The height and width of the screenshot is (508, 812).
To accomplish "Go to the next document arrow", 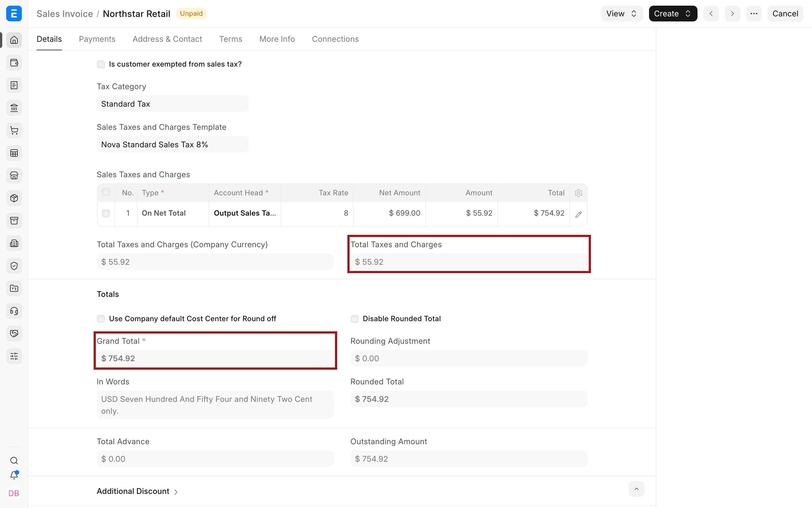I will pyautogui.click(x=732, y=14).
